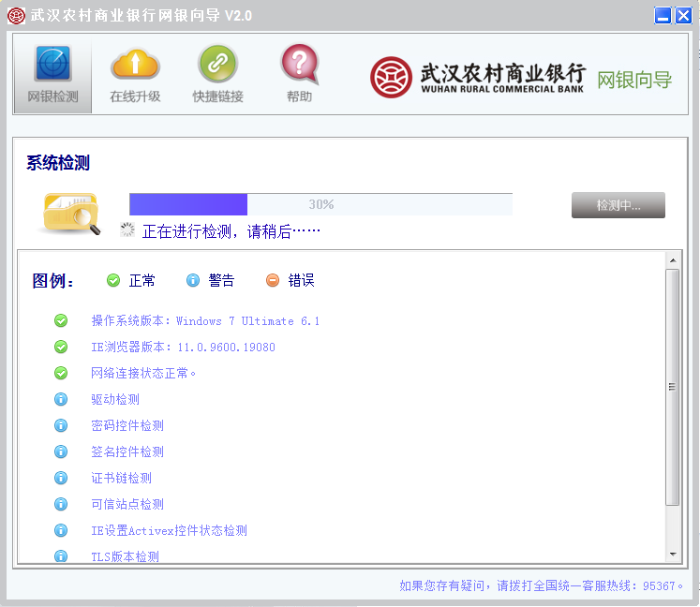Click the 密码控件检测 row text
700x607 pixels.
click(x=127, y=426)
